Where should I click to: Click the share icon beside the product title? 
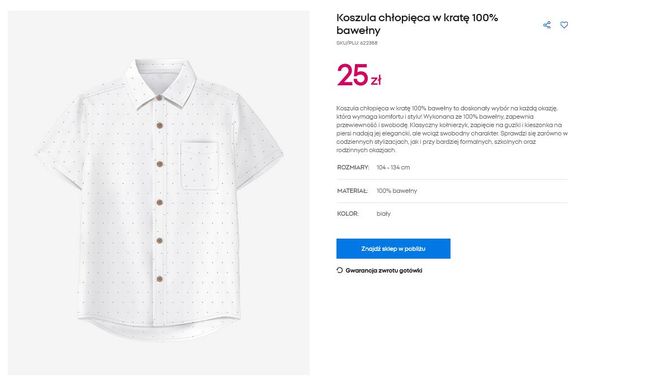[x=547, y=25]
